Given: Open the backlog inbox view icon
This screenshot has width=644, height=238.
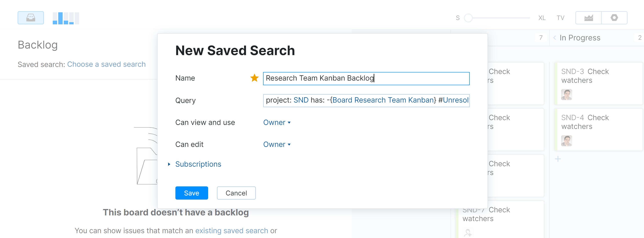Looking at the screenshot, I should (x=31, y=18).
